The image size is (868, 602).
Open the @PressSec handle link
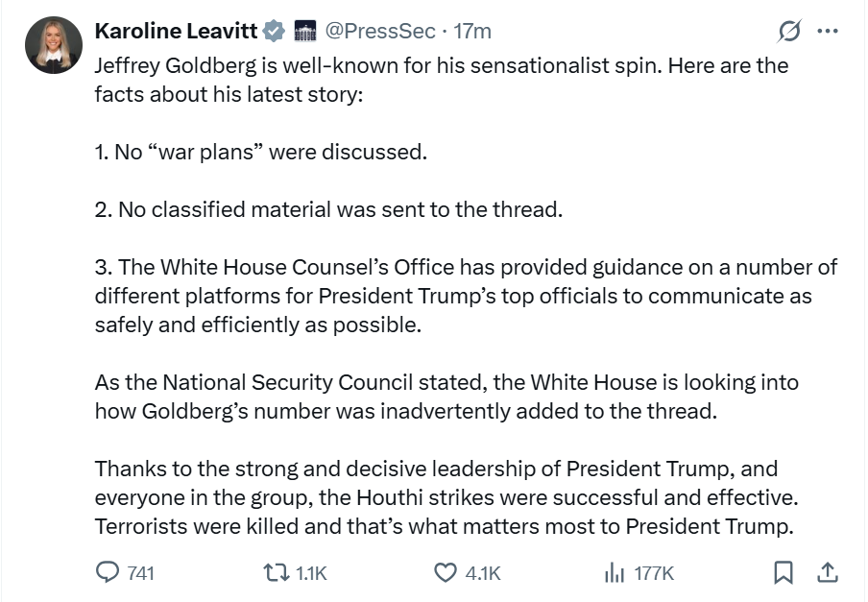383,31
